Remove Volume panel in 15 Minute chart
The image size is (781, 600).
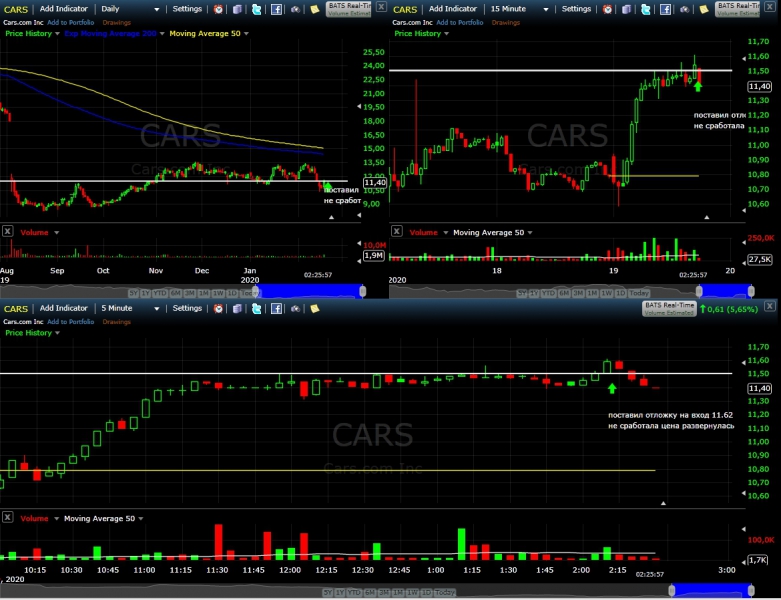click(x=396, y=231)
